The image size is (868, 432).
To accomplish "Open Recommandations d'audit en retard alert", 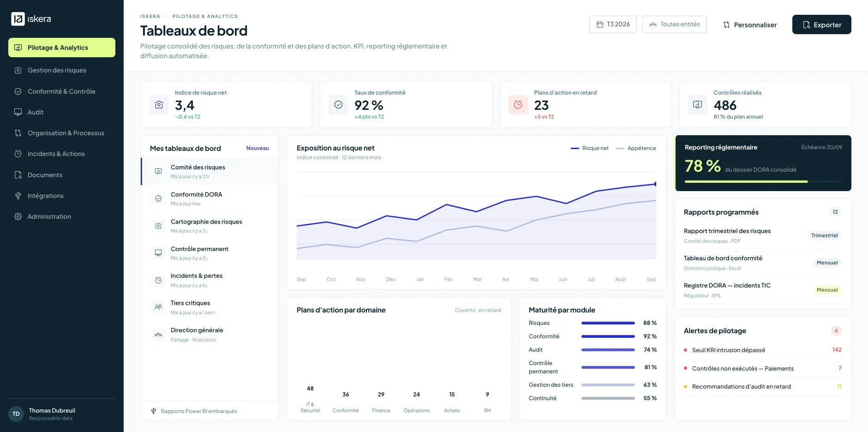I will point(763,387).
